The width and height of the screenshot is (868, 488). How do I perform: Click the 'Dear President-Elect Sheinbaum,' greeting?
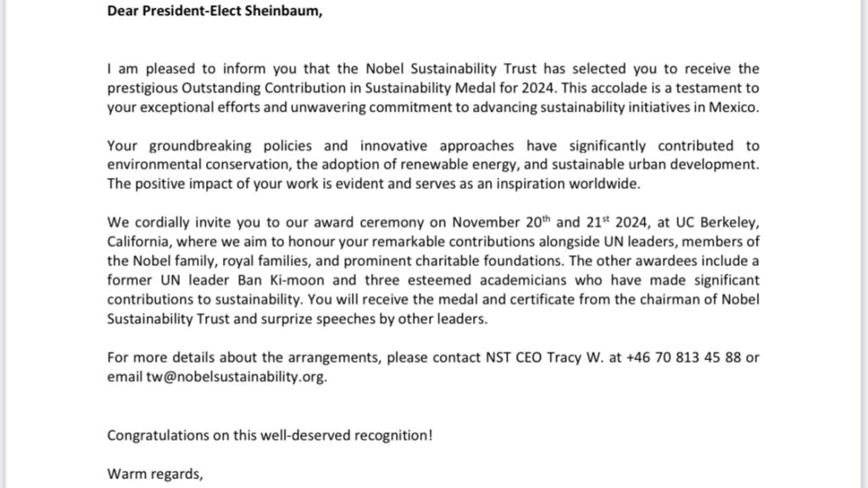(214, 11)
